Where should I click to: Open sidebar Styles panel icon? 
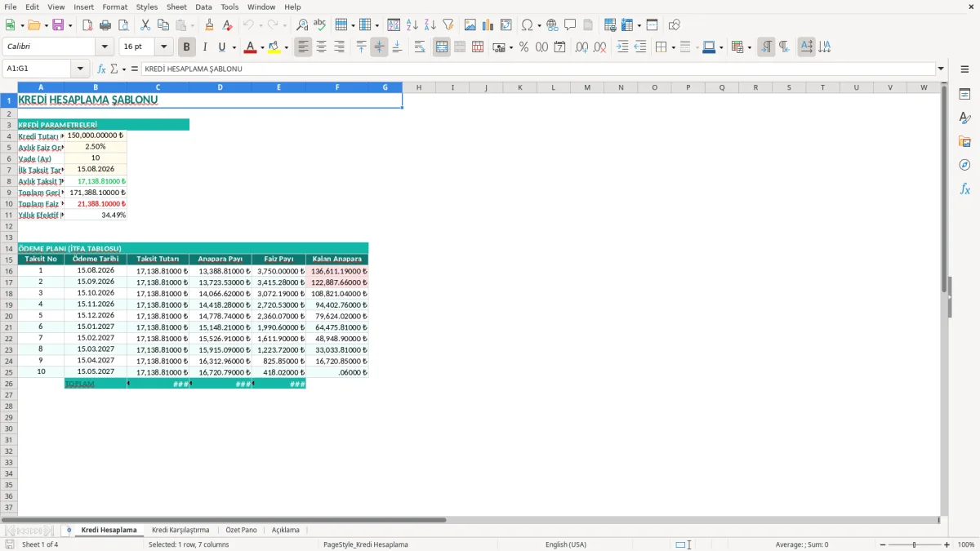(964, 118)
